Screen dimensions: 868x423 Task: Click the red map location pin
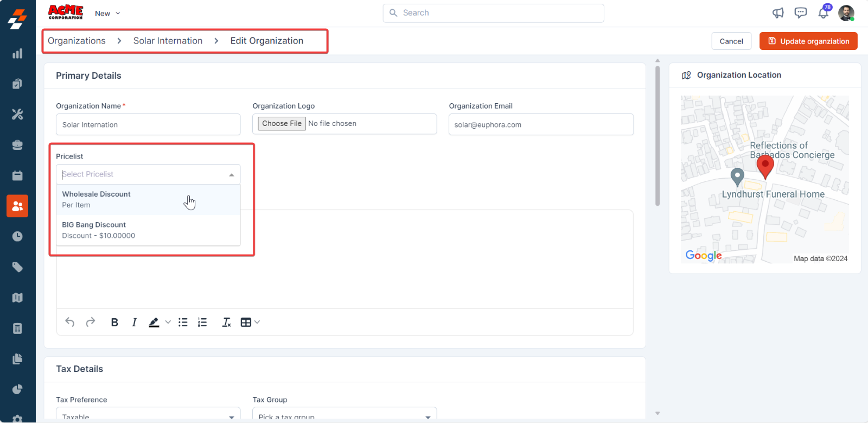click(765, 167)
